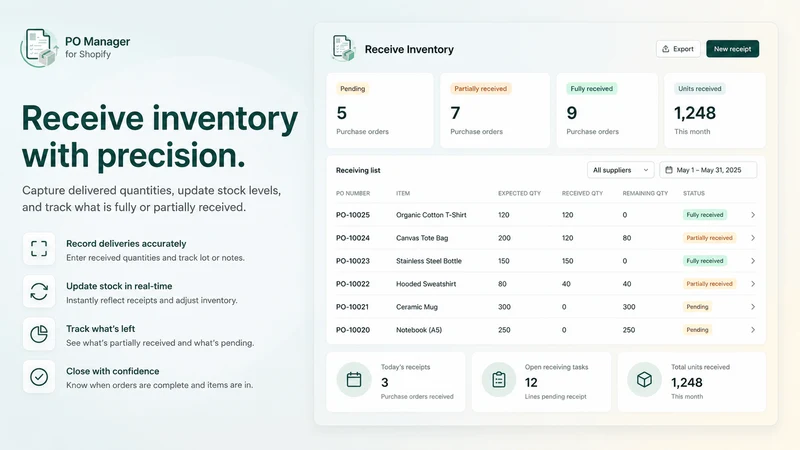Click the calendar icon in date range field
Image resolution: width=800 pixels, height=450 pixels.
[x=668, y=170]
